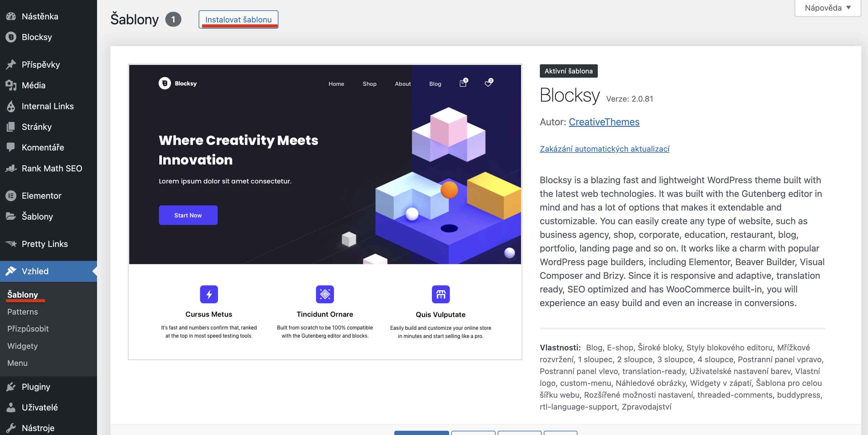Click the wishlist heart icon in preview
Screen dimensions: 868x435
489,83
